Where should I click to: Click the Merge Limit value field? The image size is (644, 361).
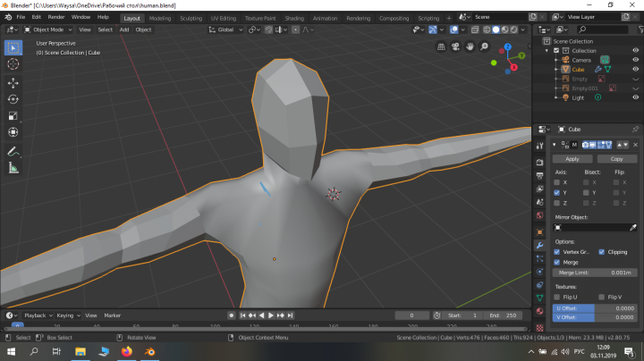click(x=595, y=273)
